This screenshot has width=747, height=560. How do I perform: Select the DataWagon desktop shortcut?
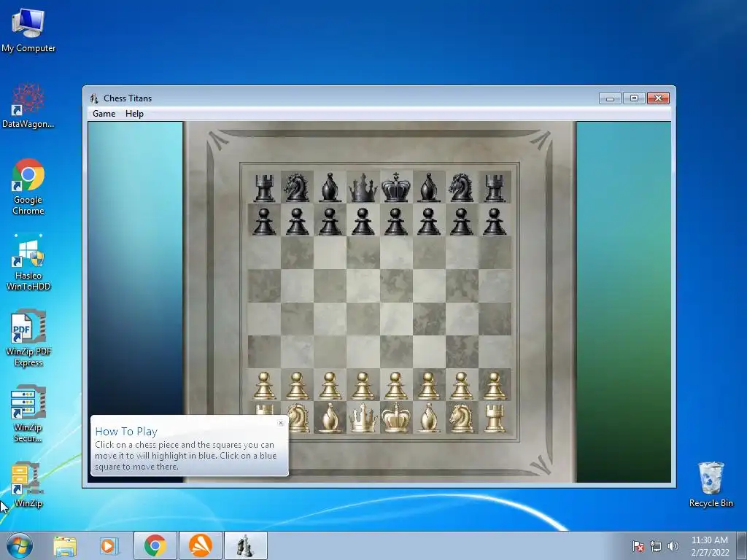tap(28, 106)
